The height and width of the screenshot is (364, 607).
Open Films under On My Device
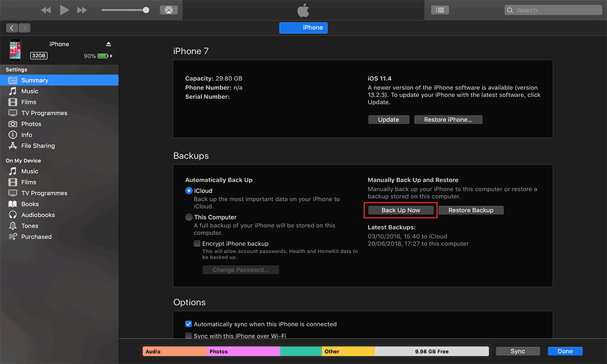point(59,182)
